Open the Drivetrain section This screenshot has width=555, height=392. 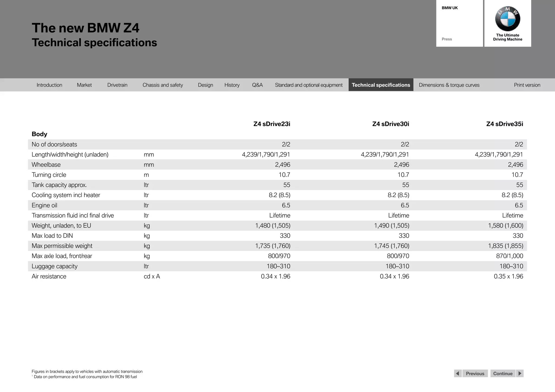click(x=117, y=85)
